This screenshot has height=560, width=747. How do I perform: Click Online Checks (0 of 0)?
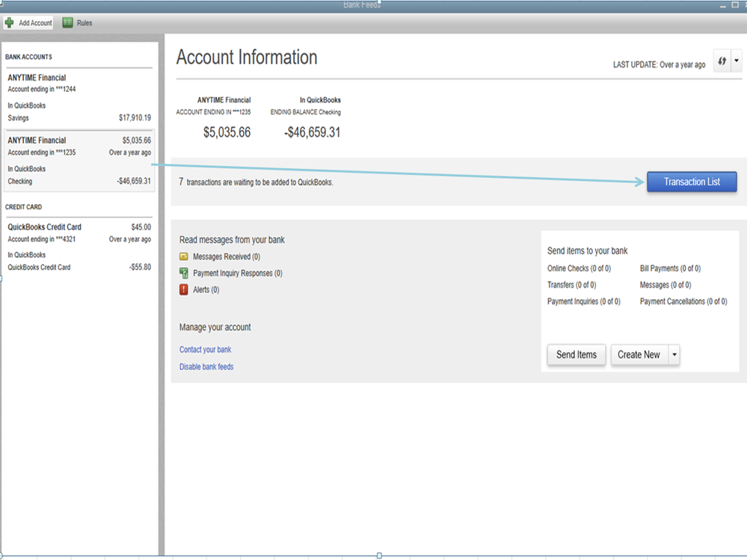[579, 268]
